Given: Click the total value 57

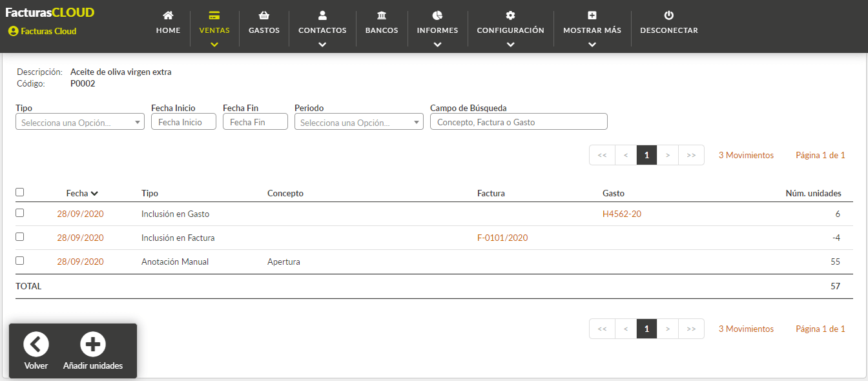Looking at the screenshot, I should (835, 286).
